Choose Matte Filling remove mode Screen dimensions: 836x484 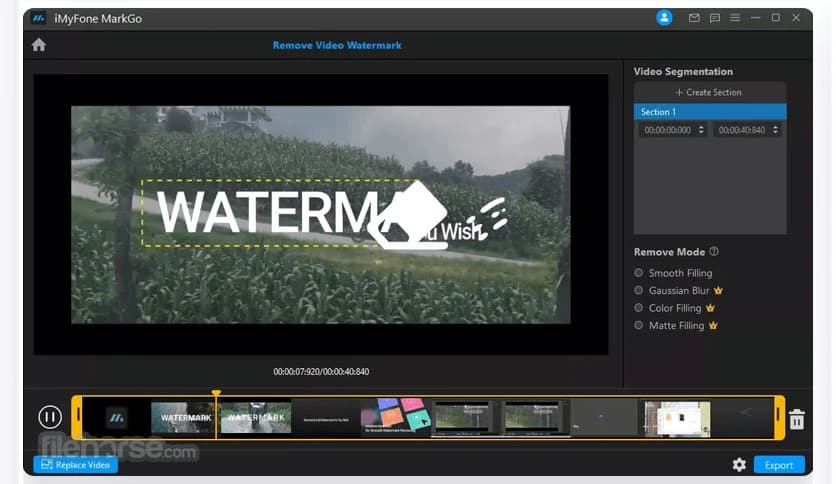[x=639, y=326]
